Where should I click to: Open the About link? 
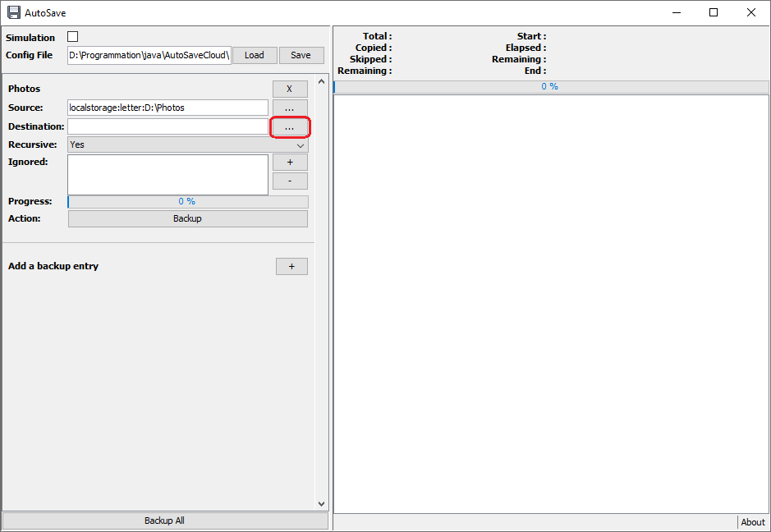tap(752, 522)
